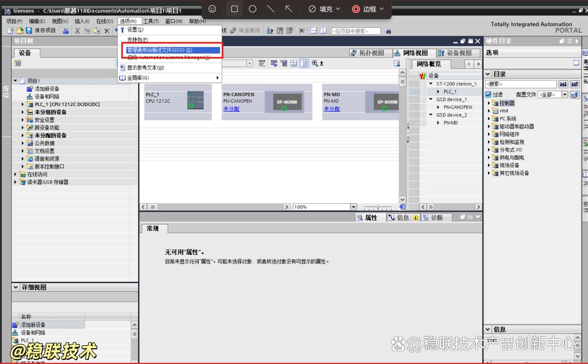Image resolution: width=588 pixels, height=364 pixels.
Task: Switch to the 拓扑视图 tab
Action: (371, 53)
